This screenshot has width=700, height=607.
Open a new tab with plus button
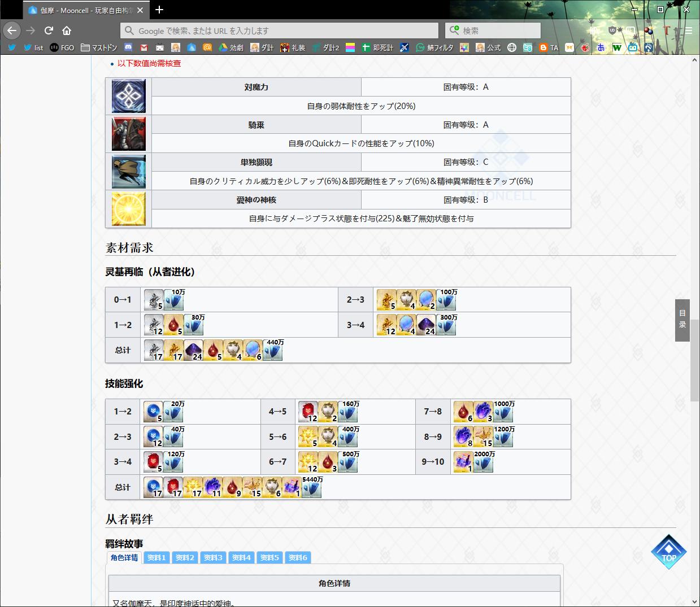click(x=159, y=10)
